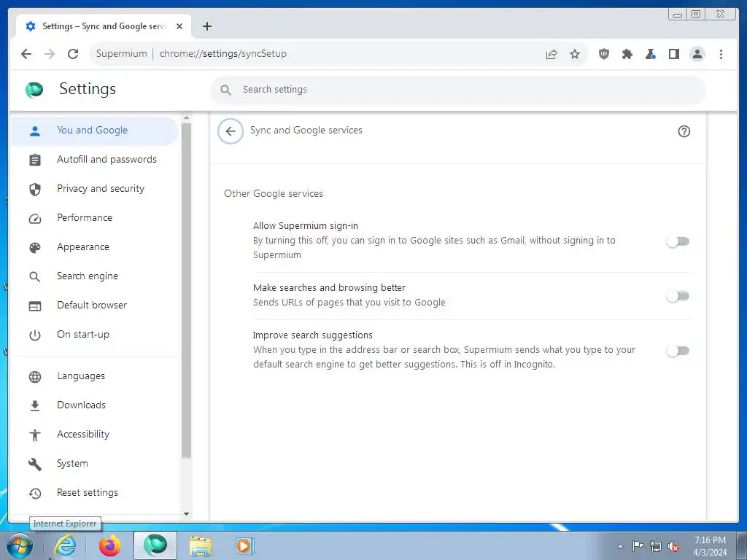747x560 pixels.
Task: Open the Windows Start menu
Action: point(20,545)
